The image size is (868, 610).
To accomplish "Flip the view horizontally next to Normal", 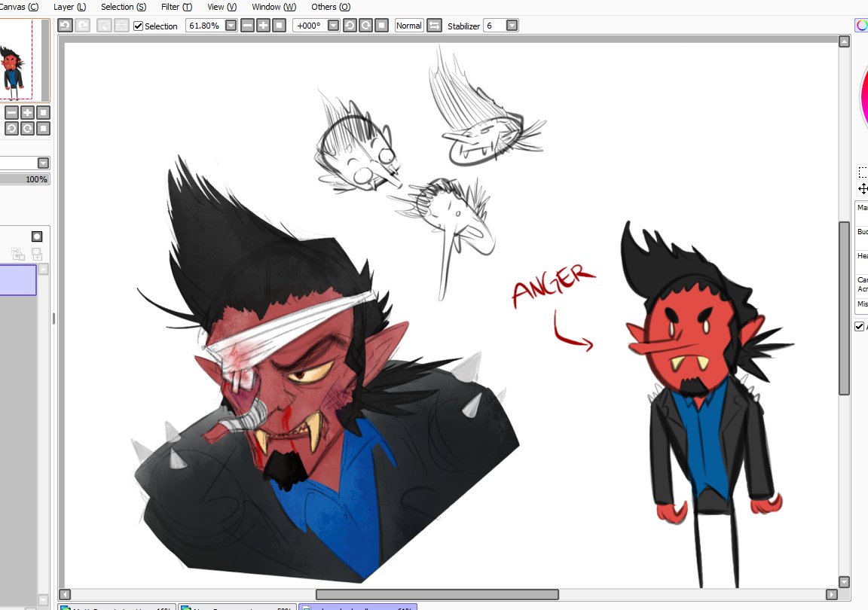I will tap(434, 26).
